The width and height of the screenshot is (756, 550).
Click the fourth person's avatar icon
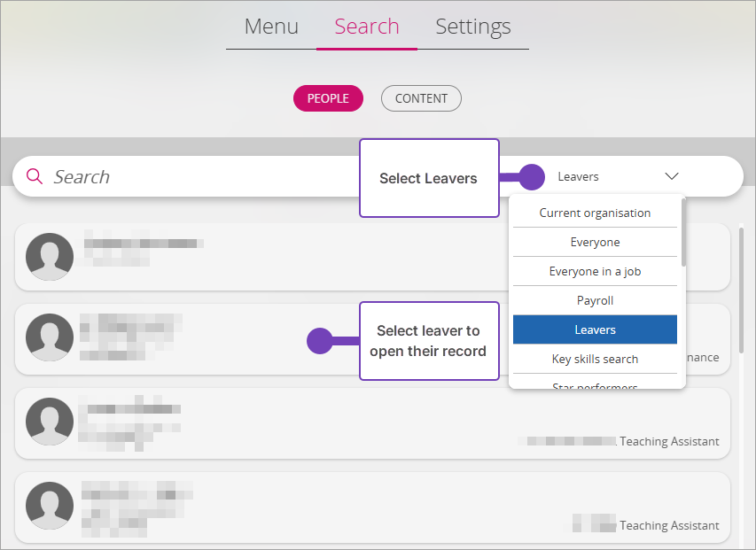coord(50,506)
